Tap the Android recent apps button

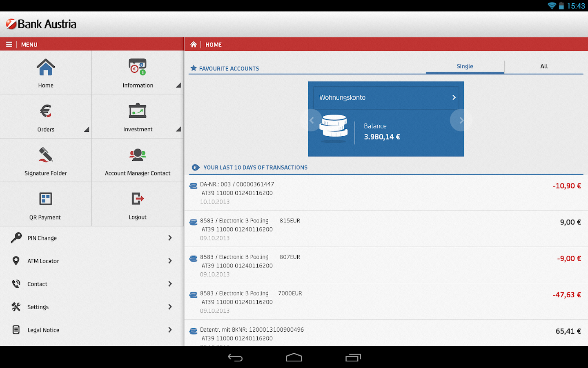coord(353,358)
